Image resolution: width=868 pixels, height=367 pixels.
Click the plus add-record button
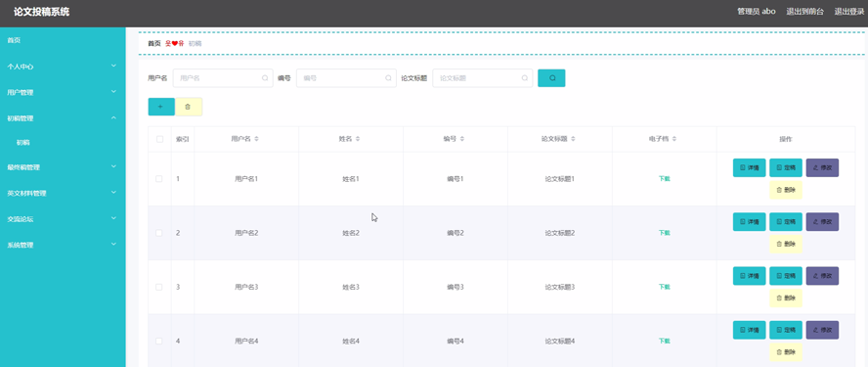point(161,107)
